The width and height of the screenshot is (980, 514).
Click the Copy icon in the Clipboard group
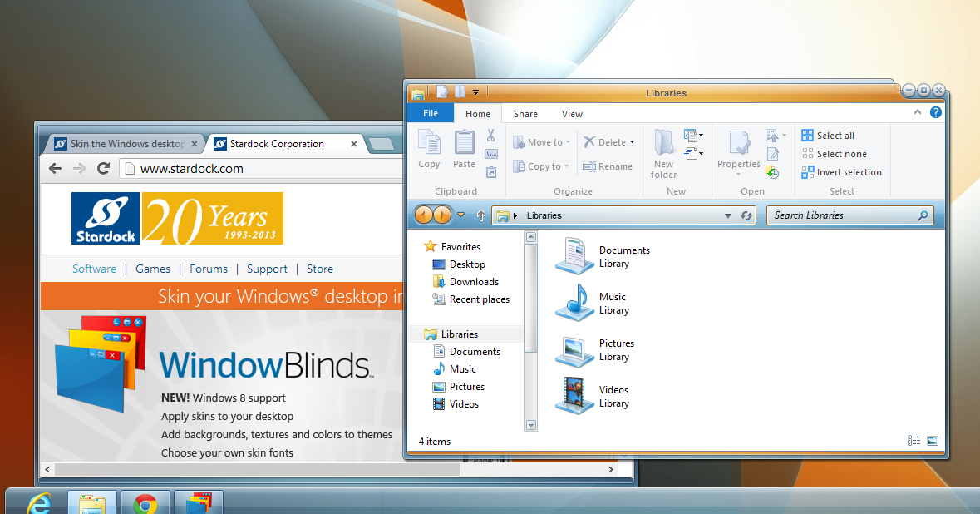coord(429,142)
